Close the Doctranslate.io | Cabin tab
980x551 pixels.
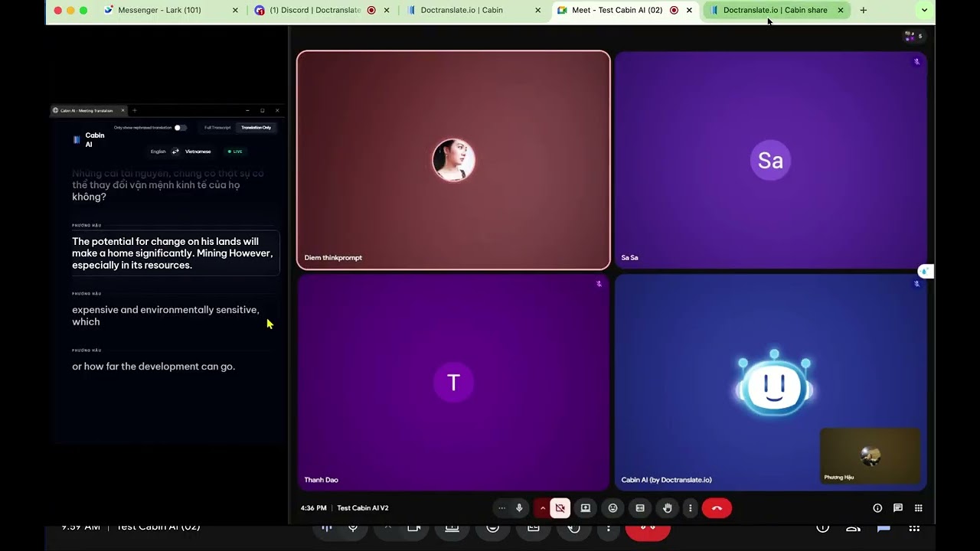click(538, 11)
